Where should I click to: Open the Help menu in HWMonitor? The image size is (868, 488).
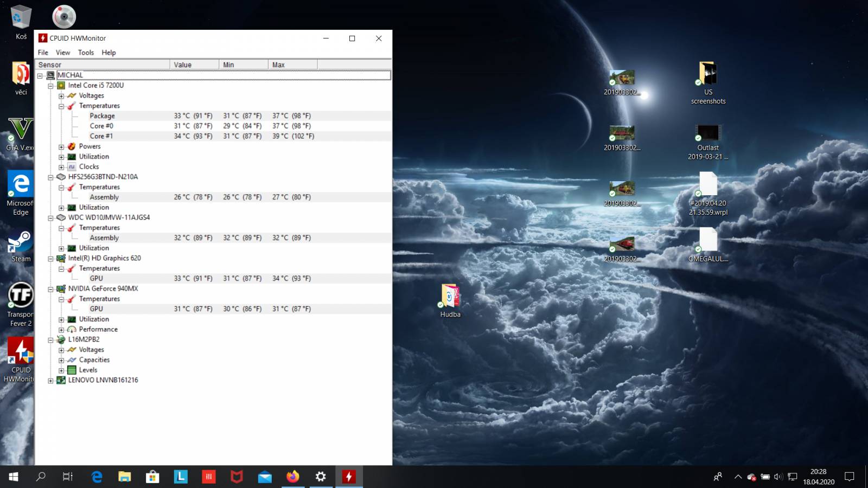[108, 53]
